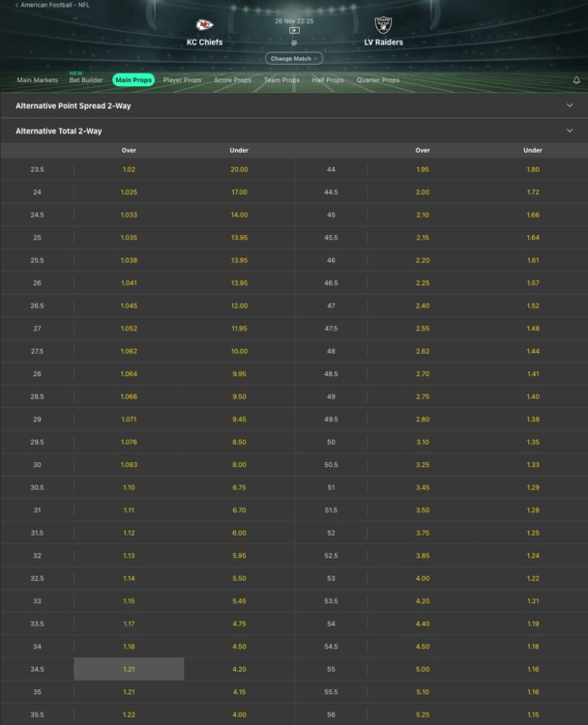588x725 pixels.
Task: Click the LV Raiders team logo
Action: tap(384, 25)
